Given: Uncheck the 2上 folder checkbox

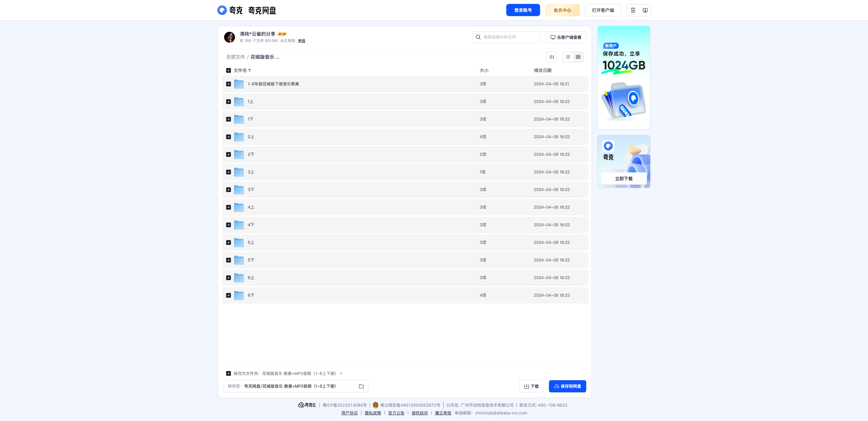Looking at the screenshot, I should (229, 137).
